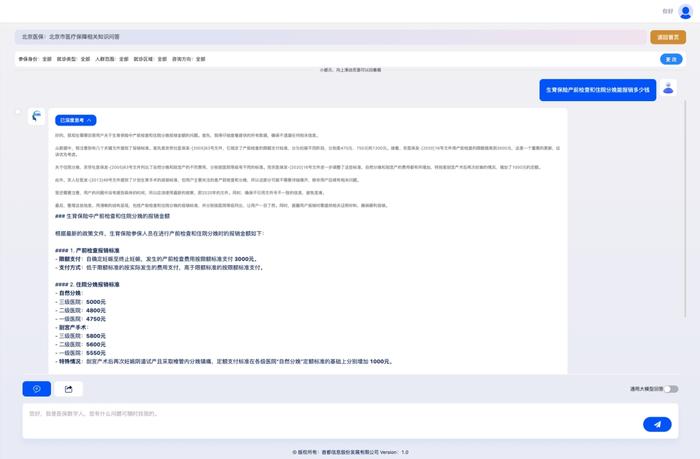Click the chat area vertical scrollbar
The image size is (700, 459).
click(685, 209)
